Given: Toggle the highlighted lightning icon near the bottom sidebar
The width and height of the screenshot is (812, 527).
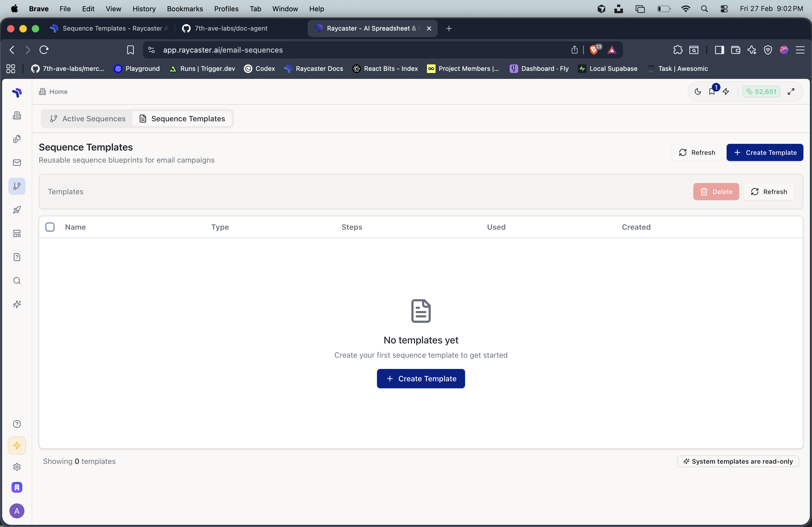Looking at the screenshot, I should pyautogui.click(x=17, y=445).
